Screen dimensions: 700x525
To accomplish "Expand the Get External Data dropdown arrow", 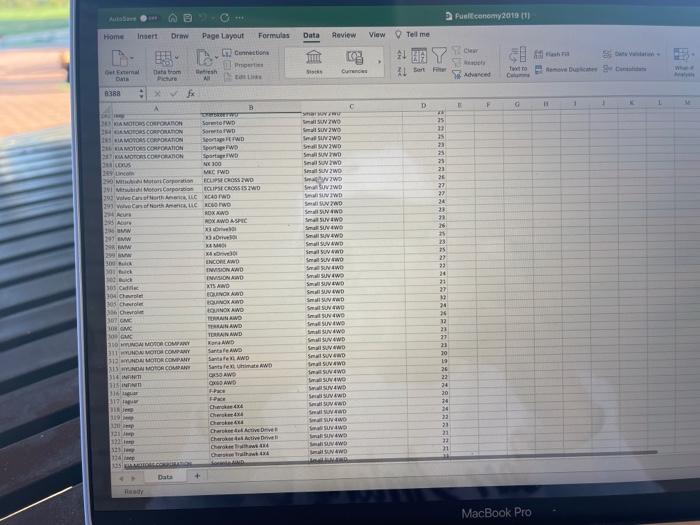I will click(x=132, y=58).
